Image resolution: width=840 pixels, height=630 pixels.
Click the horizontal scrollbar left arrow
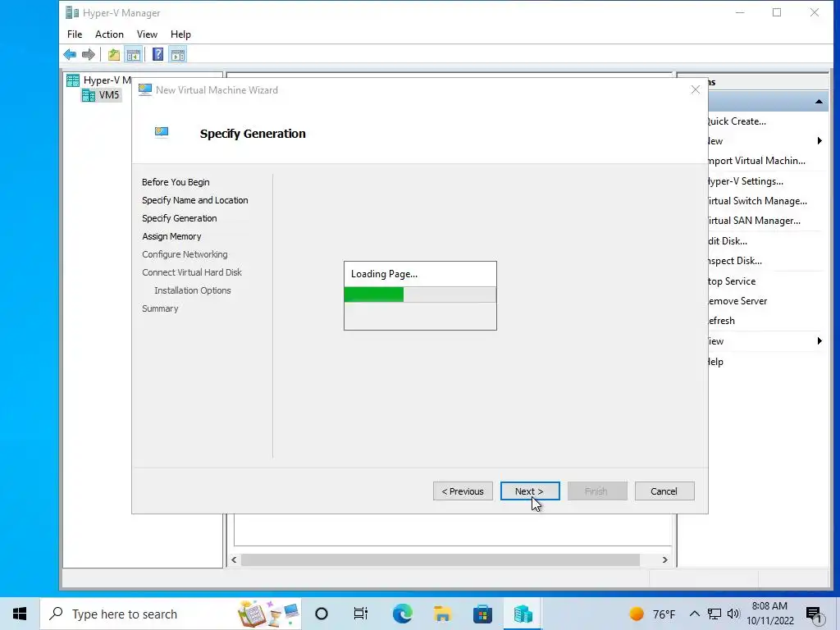coord(234,559)
